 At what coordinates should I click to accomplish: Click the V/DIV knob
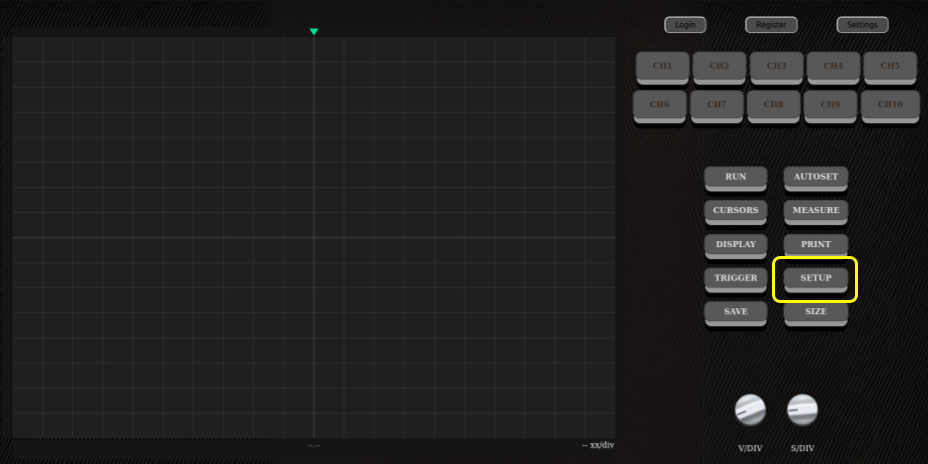tap(750, 410)
